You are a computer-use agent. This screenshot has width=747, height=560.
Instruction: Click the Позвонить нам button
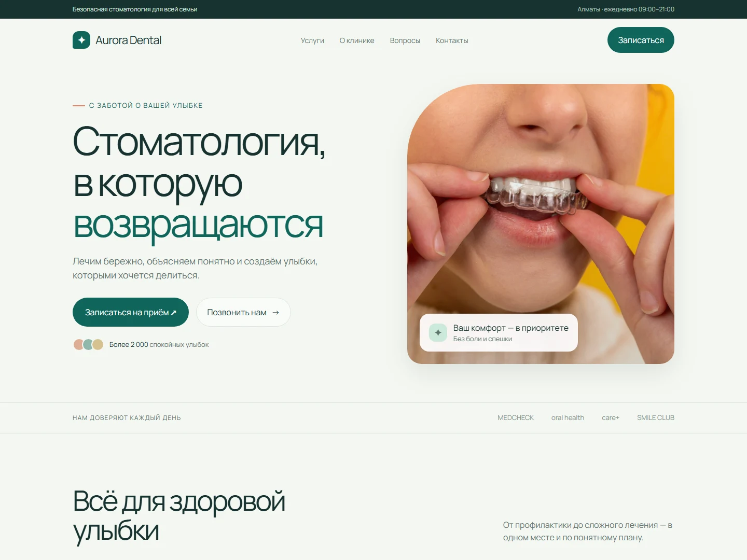243,312
